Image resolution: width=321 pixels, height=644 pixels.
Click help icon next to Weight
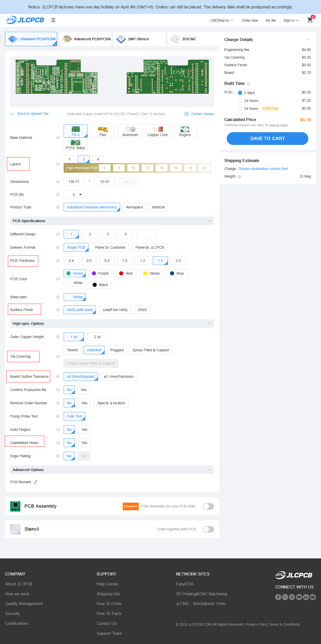(x=239, y=177)
